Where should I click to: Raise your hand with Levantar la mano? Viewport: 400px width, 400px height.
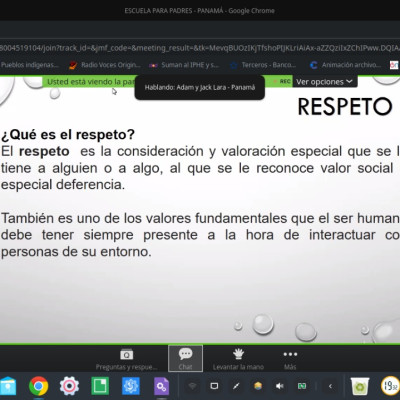click(238, 359)
